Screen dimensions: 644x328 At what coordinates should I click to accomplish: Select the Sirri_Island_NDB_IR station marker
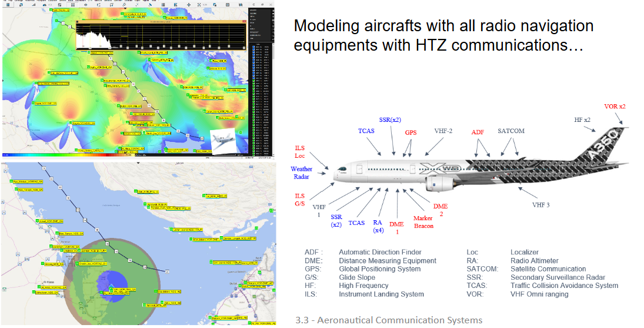[x=212, y=261]
